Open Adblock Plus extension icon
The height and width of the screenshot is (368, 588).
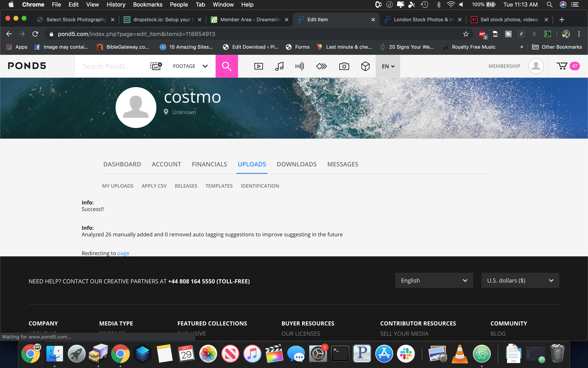click(483, 34)
